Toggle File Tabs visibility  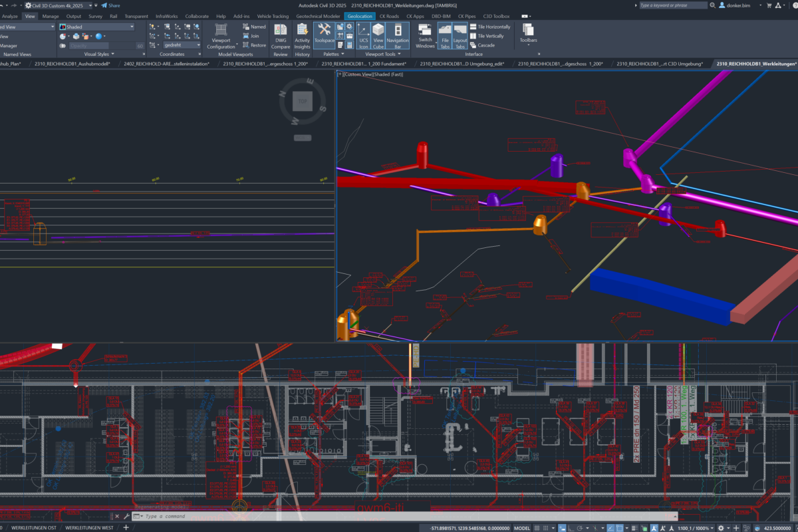tap(445, 35)
